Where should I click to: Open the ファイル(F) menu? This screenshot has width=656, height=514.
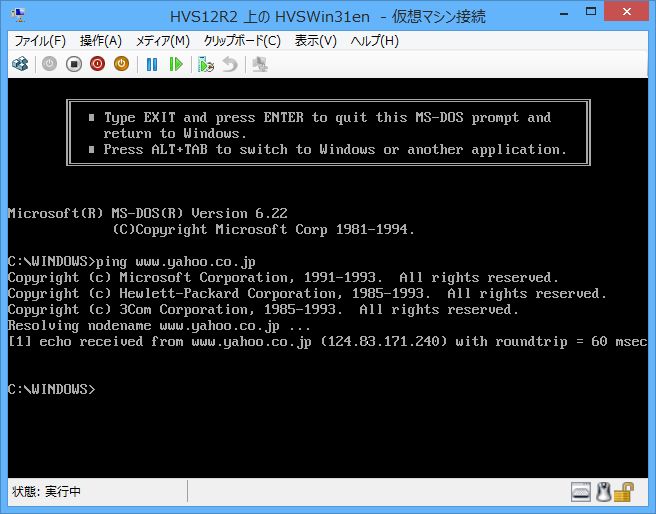pos(40,41)
